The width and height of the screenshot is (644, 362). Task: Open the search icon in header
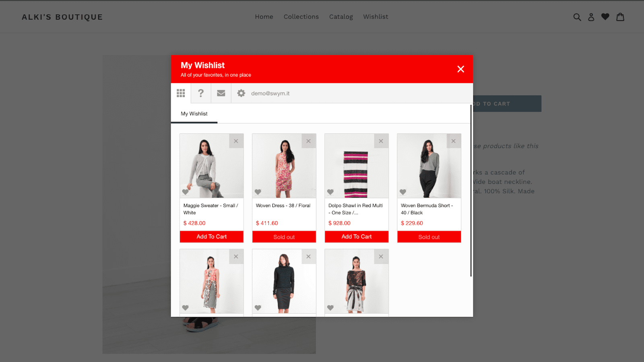[x=577, y=17]
